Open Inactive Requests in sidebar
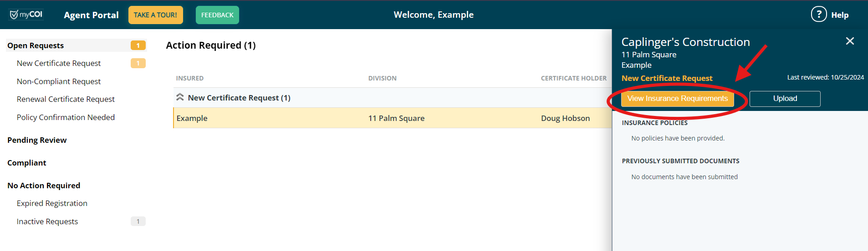Image resolution: width=868 pixels, height=251 pixels. tap(47, 221)
